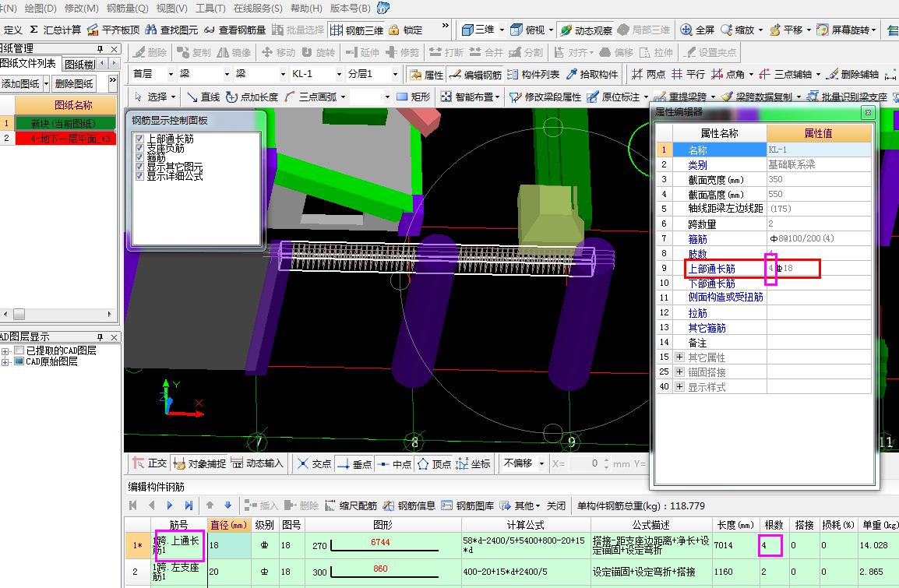Toggle 显示详细公式 checkbox
Screen dimensions: 899x588
tap(139, 175)
